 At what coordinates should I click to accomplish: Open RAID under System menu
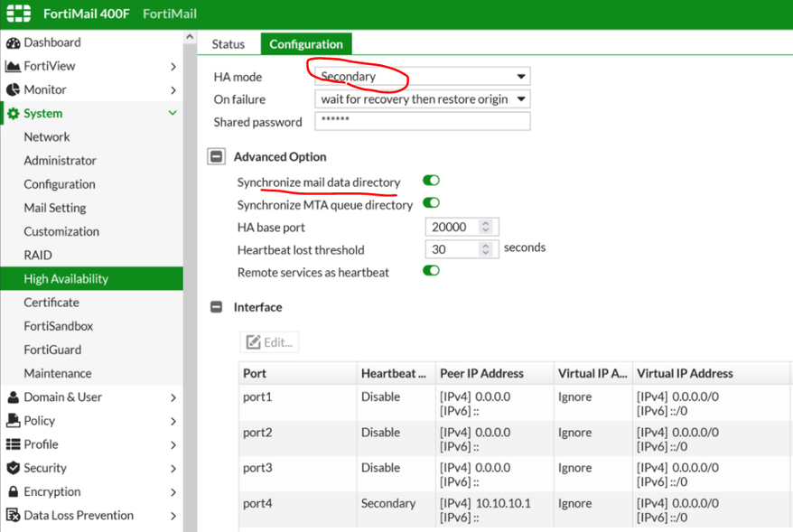(x=38, y=255)
